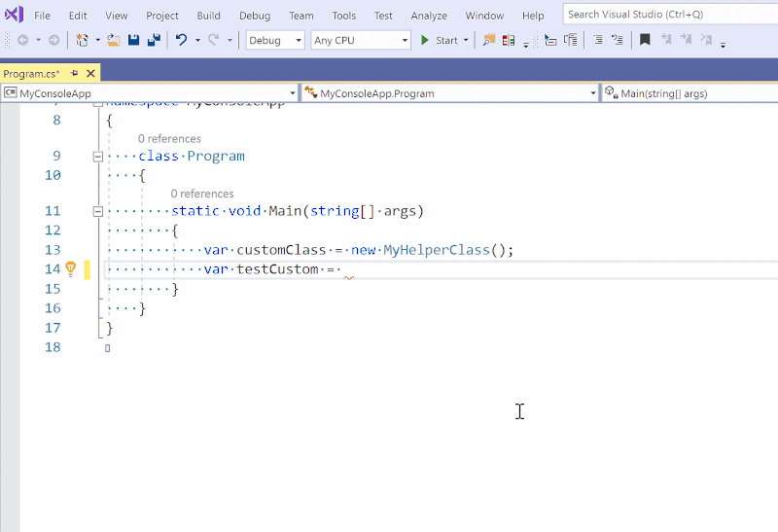This screenshot has width=778, height=532.
Task: Click the Search Visual Studio box
Action: [670, 14]
